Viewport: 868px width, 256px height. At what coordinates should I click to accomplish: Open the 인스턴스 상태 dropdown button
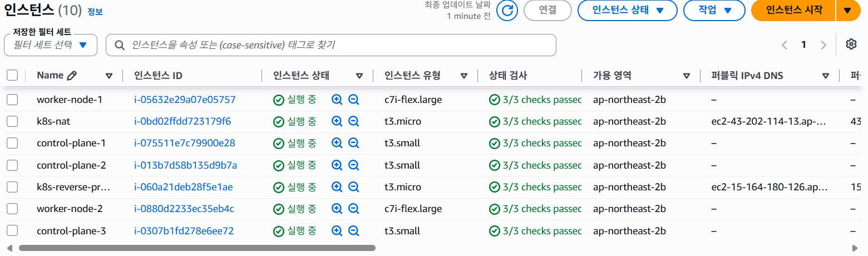tap(627, 11)
